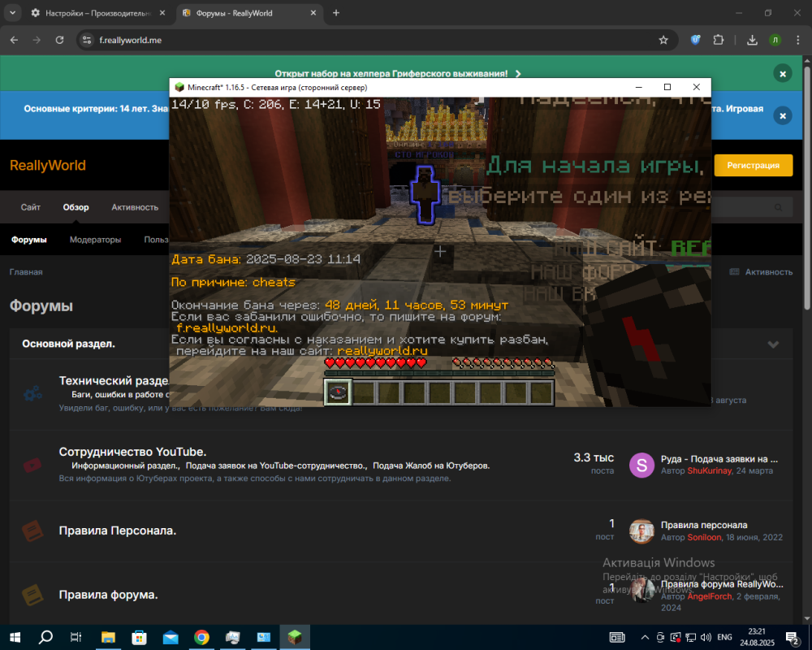The image size is (812, 650).
Task: Click the ReallyWorld logo
Action: [x=48, y=166]
